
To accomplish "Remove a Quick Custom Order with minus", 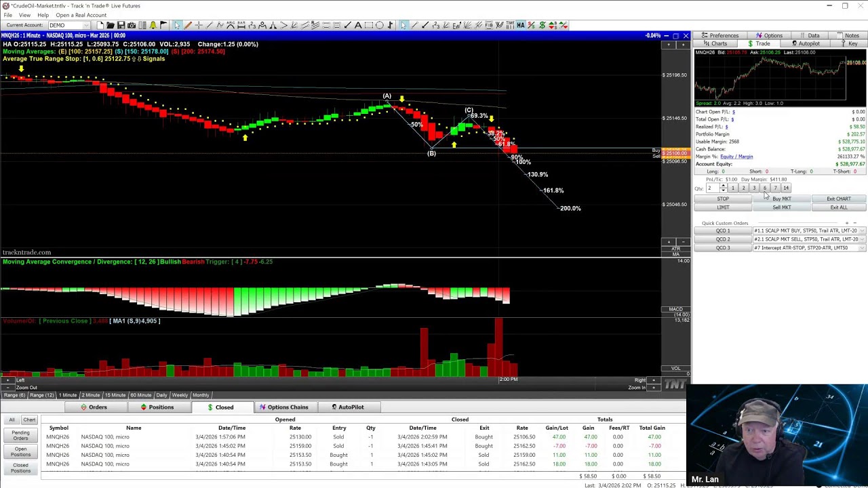I will [854, 223].
